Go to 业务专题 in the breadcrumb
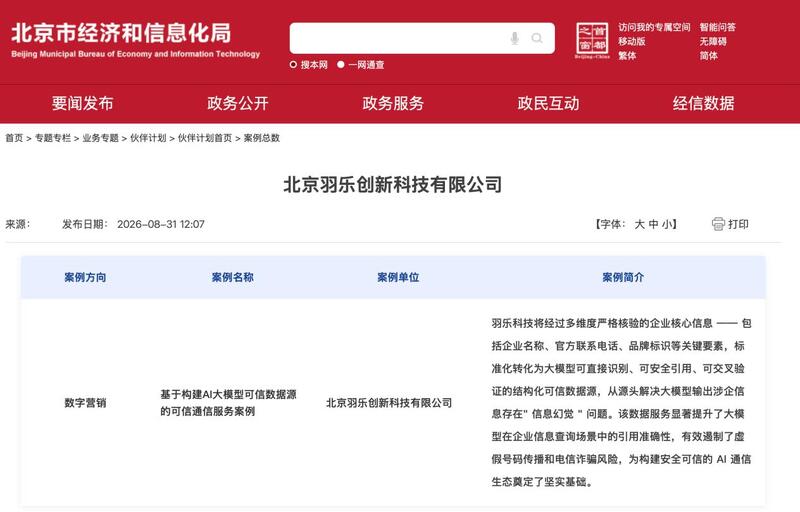800x512 pixels. (101, 138)
